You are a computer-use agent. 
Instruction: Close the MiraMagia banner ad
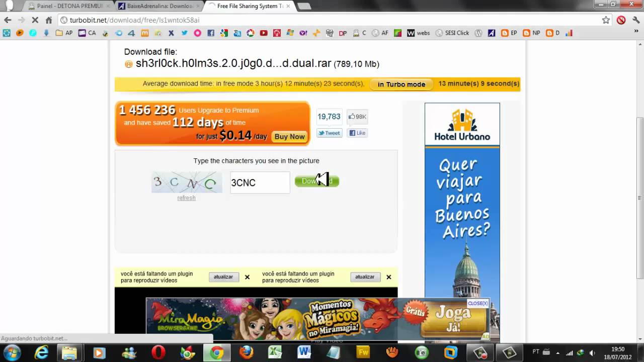[477, 303]
